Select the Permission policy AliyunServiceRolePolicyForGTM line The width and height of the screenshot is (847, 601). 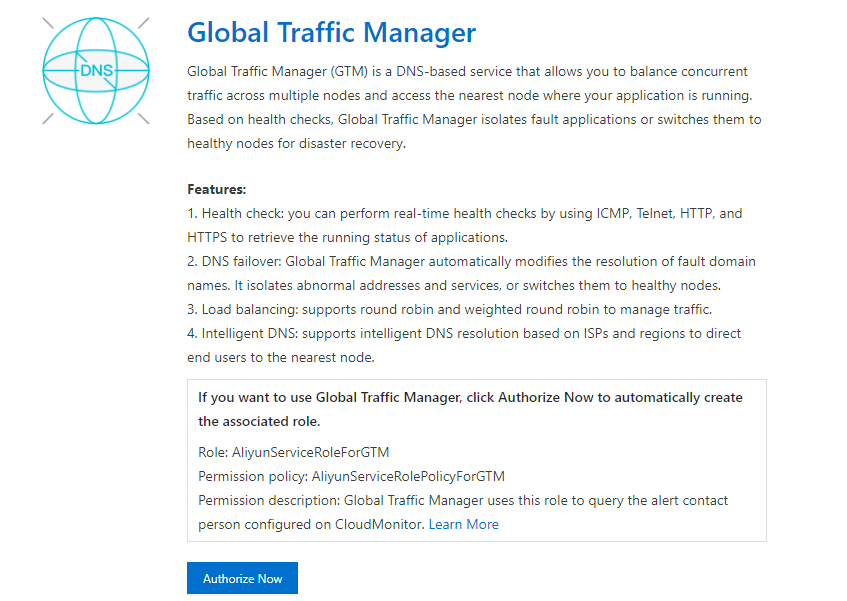351,476
